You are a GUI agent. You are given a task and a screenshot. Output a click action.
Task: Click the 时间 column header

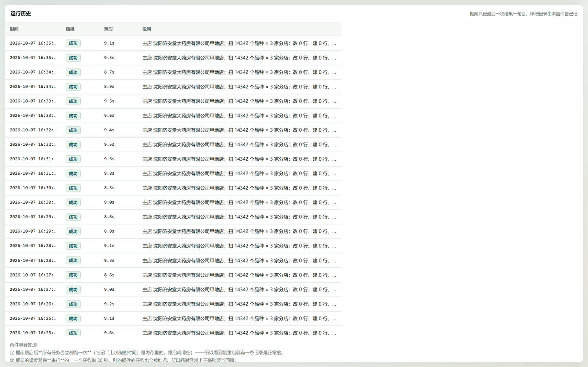(x=14, y=29)
